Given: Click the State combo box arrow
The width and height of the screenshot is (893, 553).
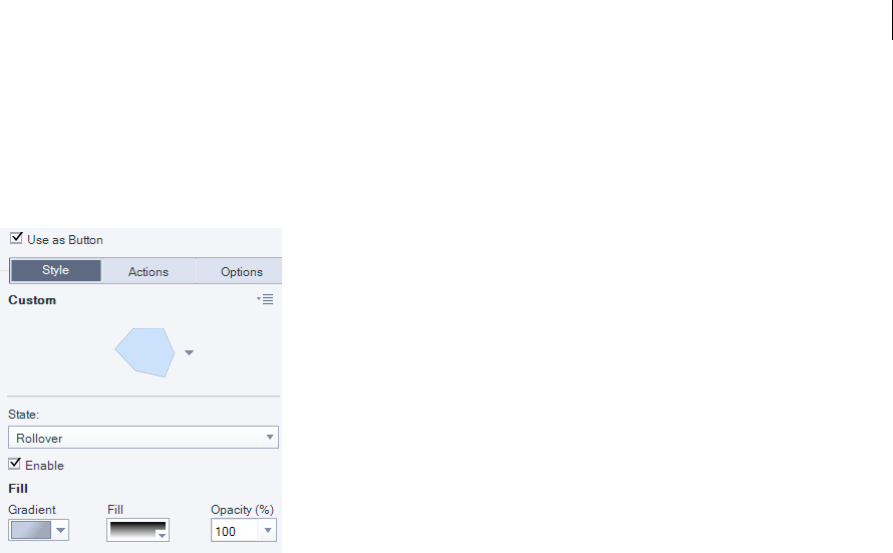Looking at the screenshot, I should pos(269,437).
